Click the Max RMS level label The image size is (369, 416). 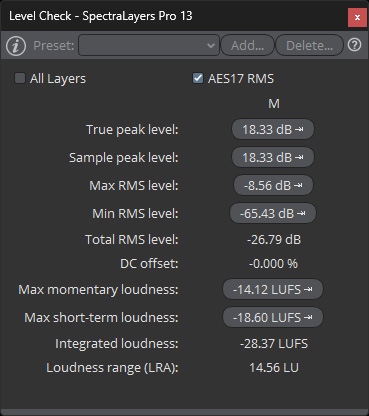coord(134,186)
